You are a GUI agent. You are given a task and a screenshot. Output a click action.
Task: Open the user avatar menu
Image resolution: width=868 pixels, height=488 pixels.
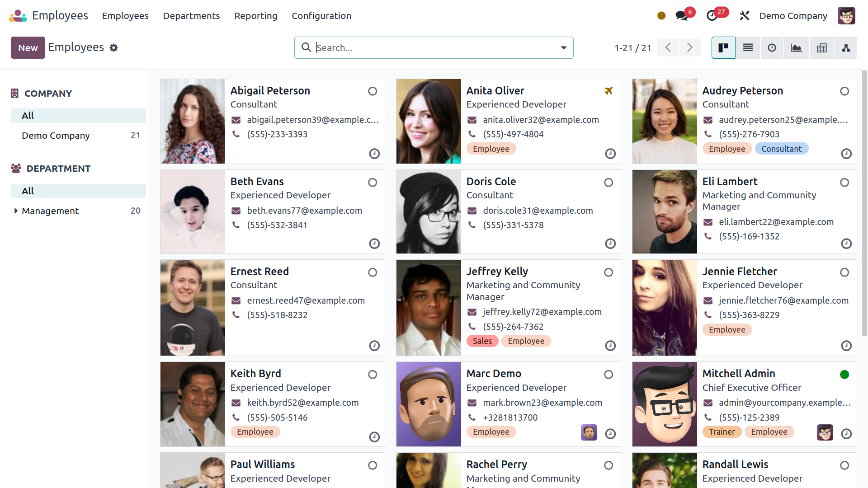click(846, 15)
